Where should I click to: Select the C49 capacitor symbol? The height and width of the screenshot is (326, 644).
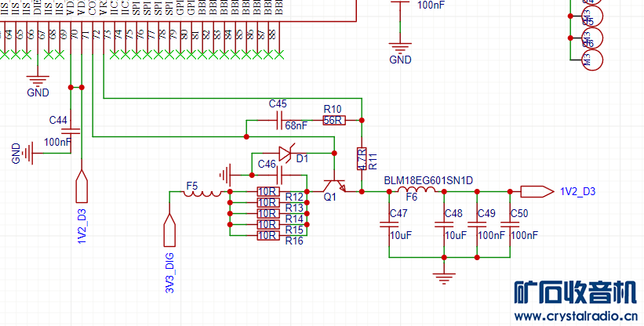pos(477,224)
